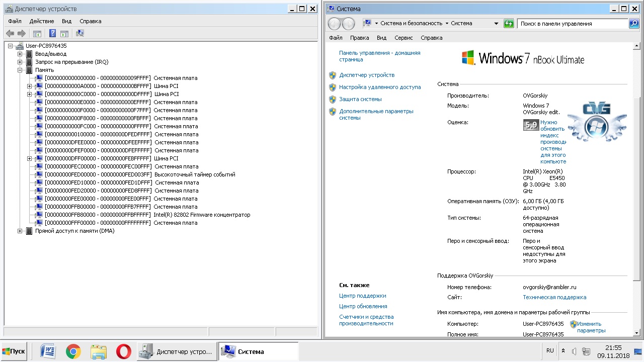The width and height of the screenshot is (644, 362).
Task: Open Help via the question mark toolbar icon
Action: 52,34
